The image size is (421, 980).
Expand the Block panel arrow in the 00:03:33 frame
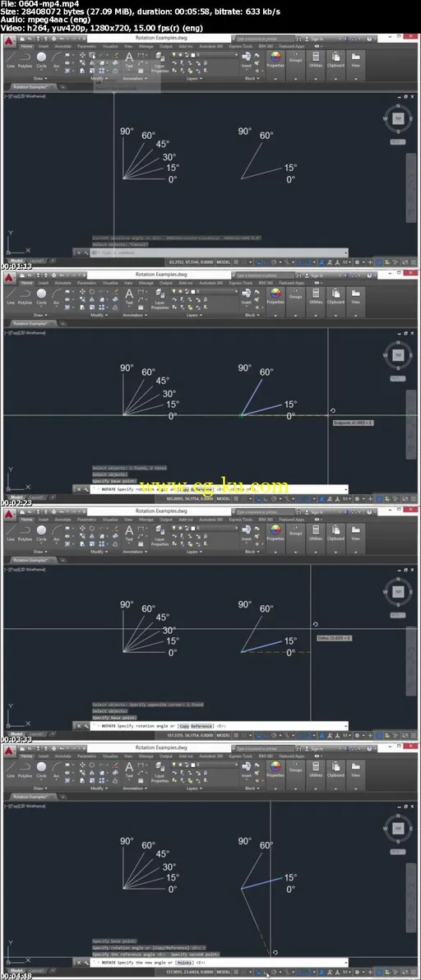coord(258,552)
